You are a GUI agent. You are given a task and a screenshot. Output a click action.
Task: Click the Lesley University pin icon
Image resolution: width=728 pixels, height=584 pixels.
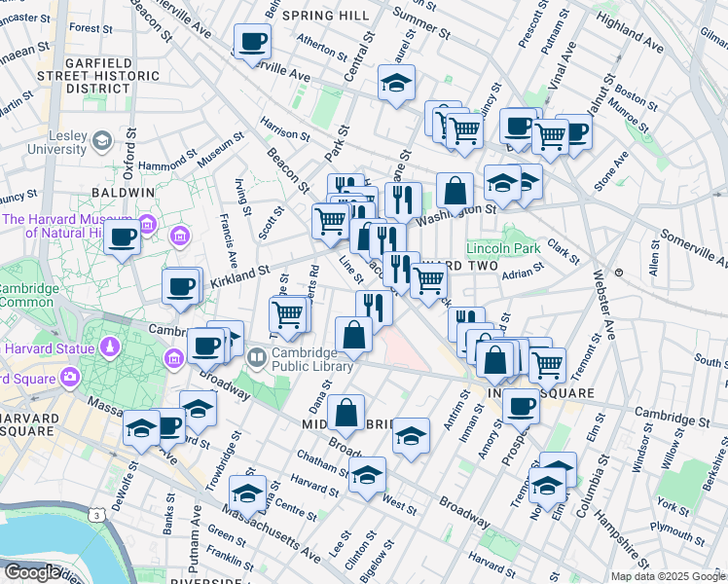pyautogui.click(x=102, y=141)
